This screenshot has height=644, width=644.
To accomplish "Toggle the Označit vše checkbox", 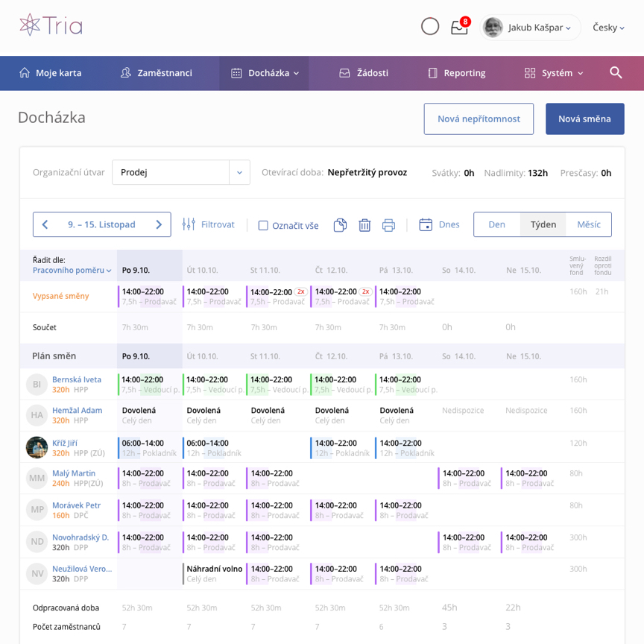I will [x=263, y=225].
